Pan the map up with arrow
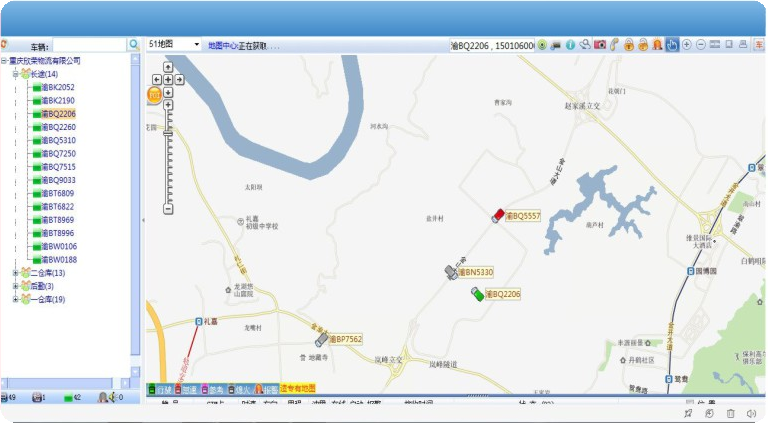768x423 pixels. [x=168, y=67]
